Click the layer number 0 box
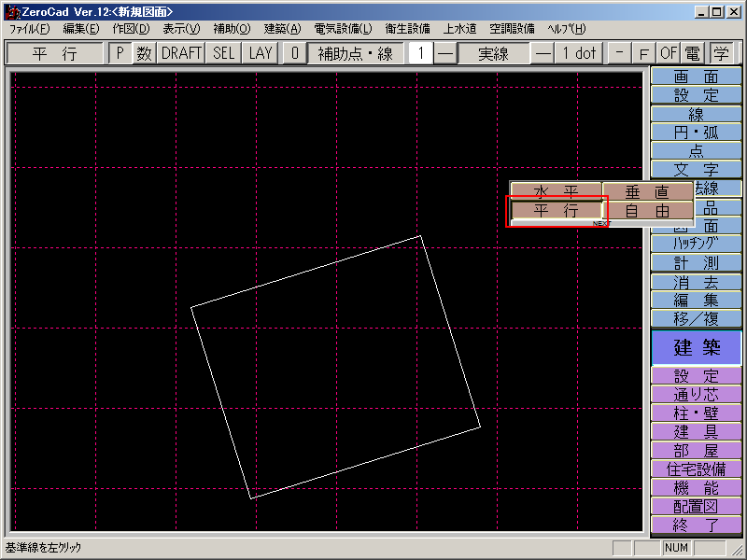Image resolution: width=747 pixels, height=560 pixels. coord(294,53)
